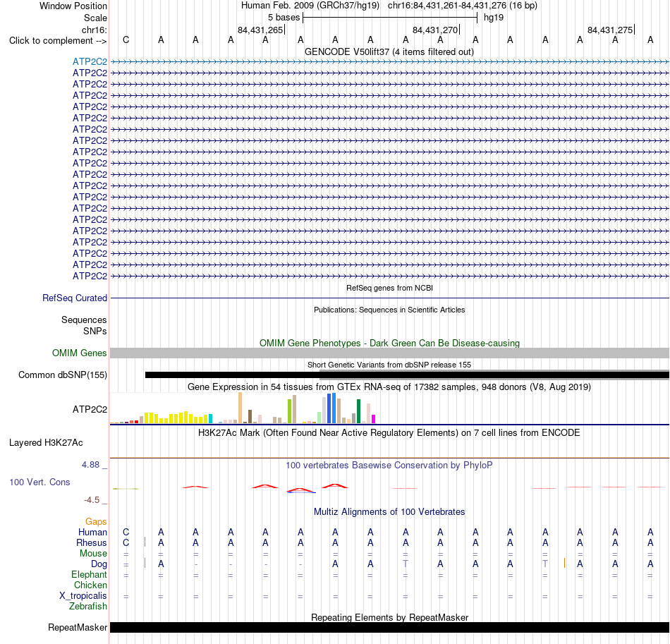Open Multiz Alignments of 100 Vertebrates title

(389, 511)
